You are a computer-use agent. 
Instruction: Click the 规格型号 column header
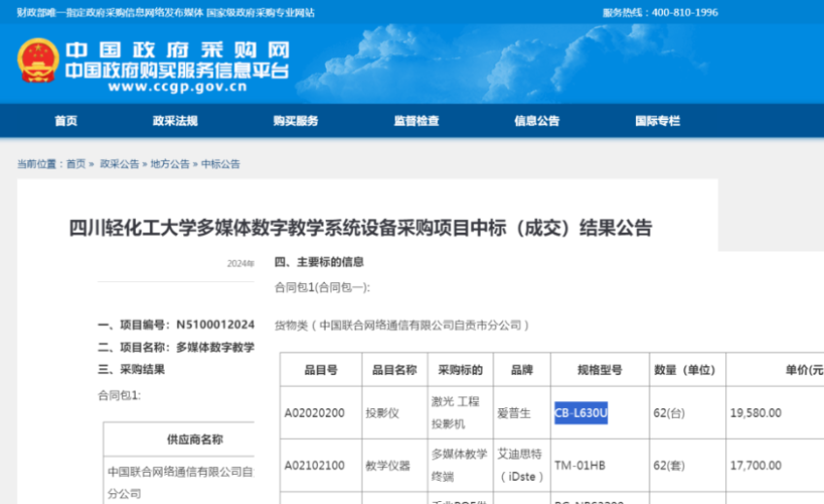[600, 370]
